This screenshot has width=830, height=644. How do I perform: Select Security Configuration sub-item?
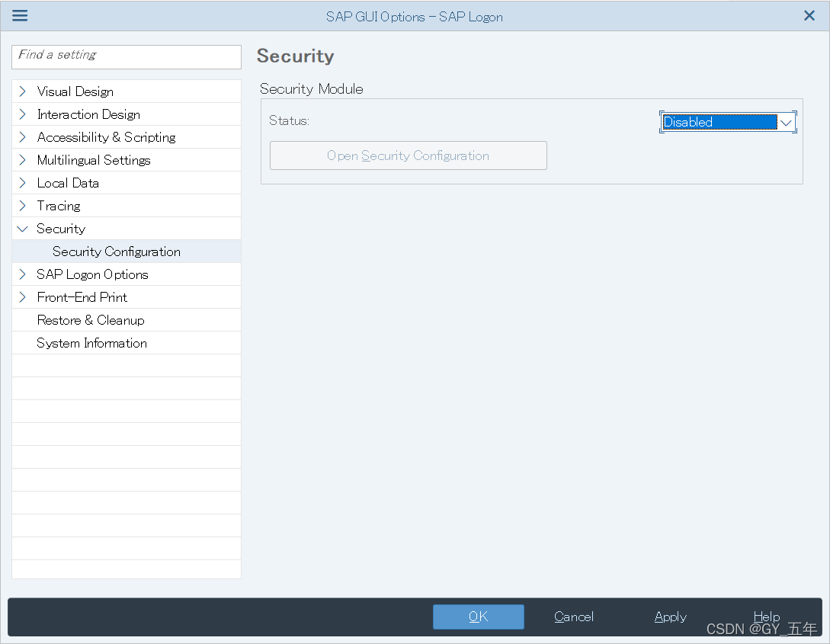point(117,252)
